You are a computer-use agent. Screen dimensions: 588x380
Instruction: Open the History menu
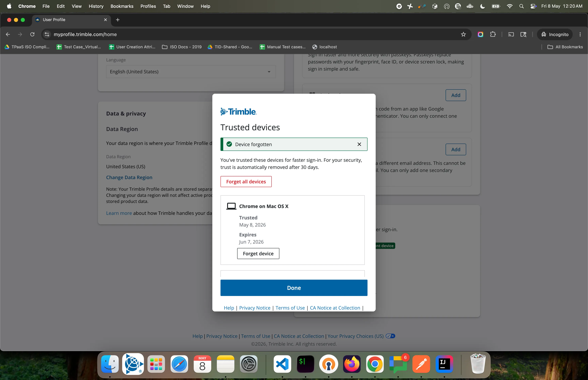(96, 6)
